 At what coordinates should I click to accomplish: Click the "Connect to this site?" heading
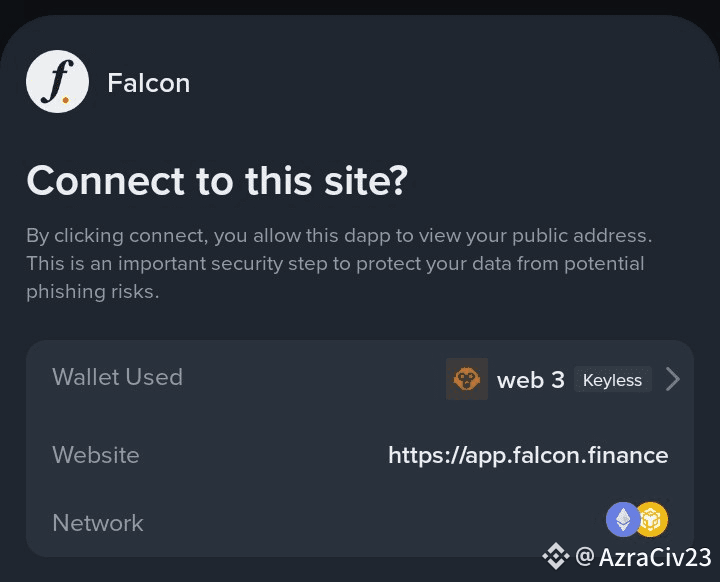(x=217, y=181)
